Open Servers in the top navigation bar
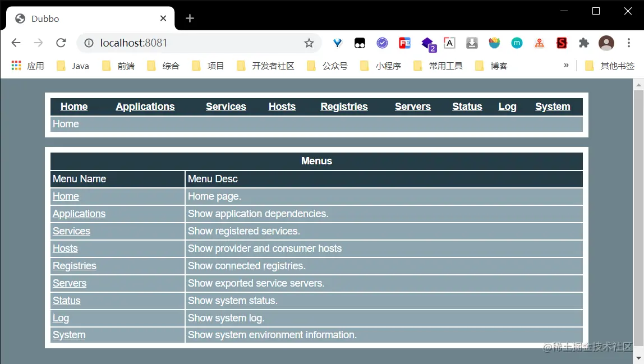The image size is (644, 364). point(413,107)
